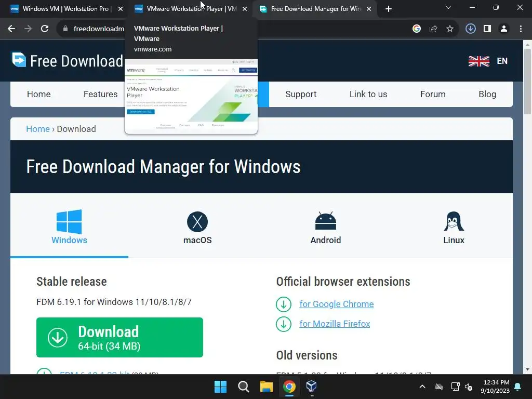Click the UK flag language icon
The height and width of the screenshot is (399, 532).
coord(478,61)
